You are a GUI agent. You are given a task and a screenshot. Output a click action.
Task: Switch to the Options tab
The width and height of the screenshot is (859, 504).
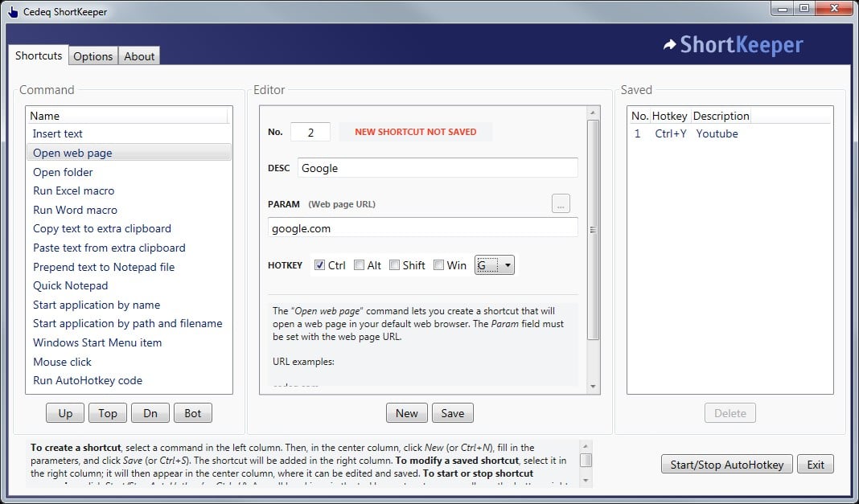[x=93, y=55]
